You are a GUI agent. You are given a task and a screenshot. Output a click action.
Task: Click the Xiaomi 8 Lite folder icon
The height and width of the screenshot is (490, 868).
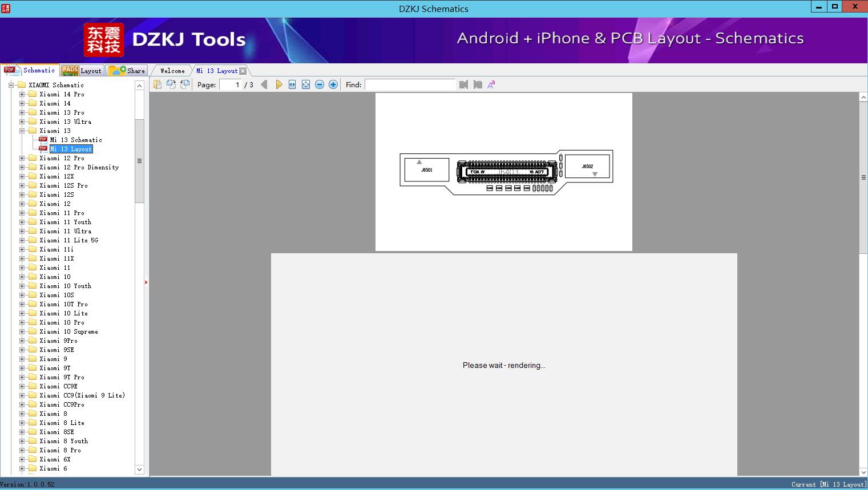[x=33, y=423]
